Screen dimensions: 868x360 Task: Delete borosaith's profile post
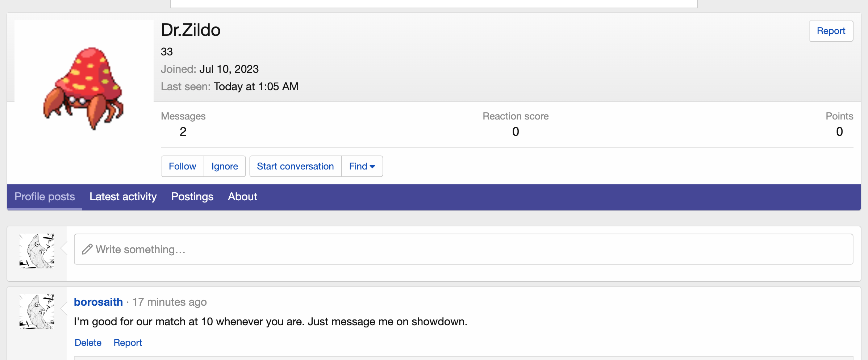click(88, 343)
